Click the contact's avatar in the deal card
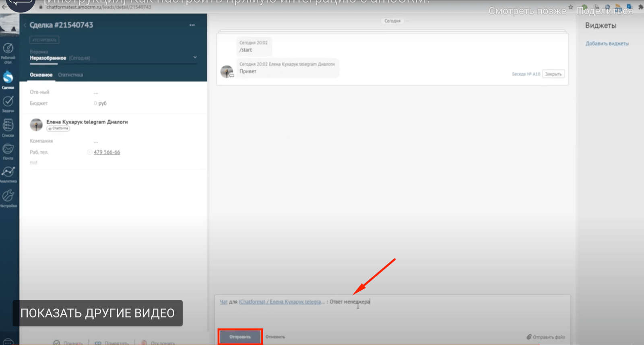 point(36,125)
